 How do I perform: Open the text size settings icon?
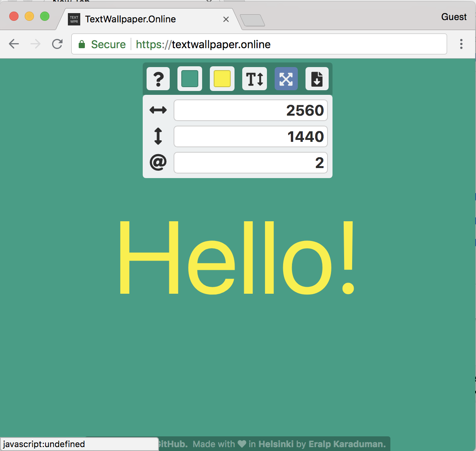tap(255, 79)
